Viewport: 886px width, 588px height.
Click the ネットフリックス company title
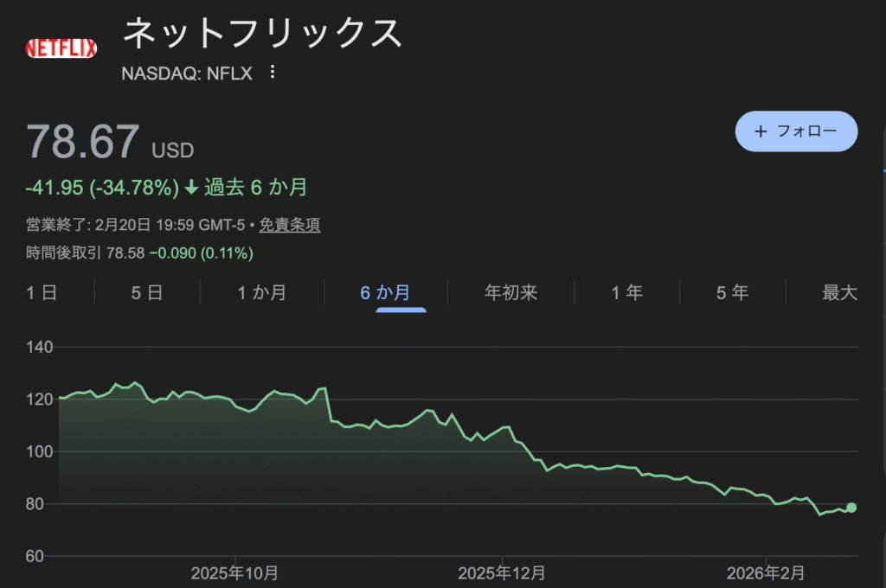(x=263, y=35)
